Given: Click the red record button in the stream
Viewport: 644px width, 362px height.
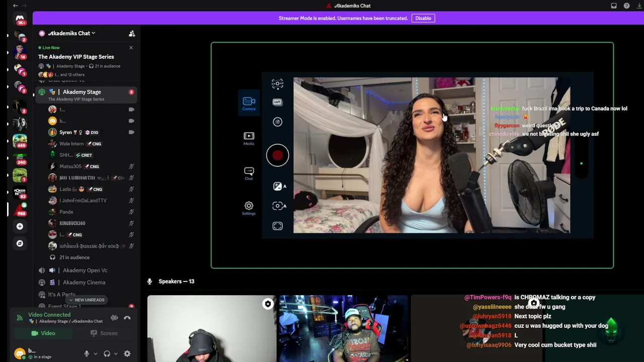Looking at the screenshot, I should 277,155.
